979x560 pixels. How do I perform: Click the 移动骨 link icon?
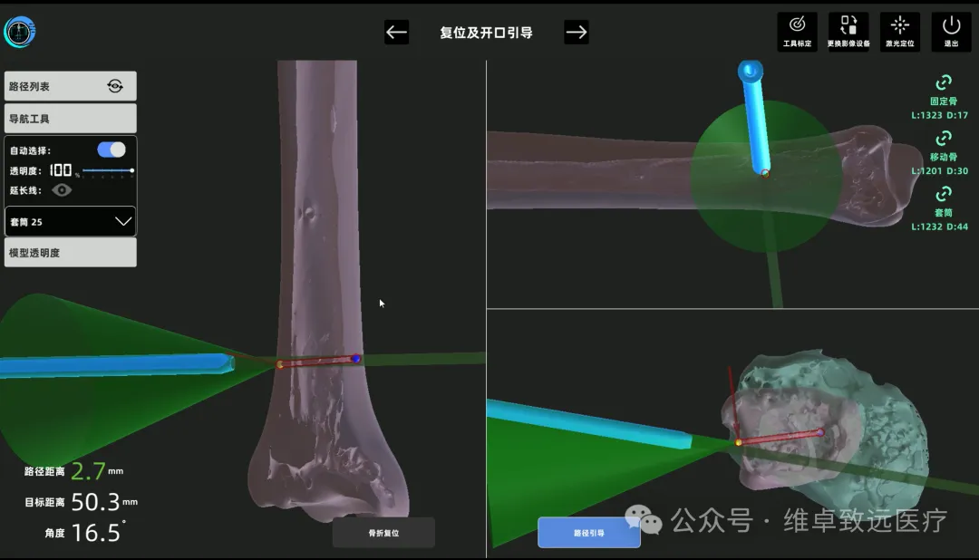pos(944,138)
